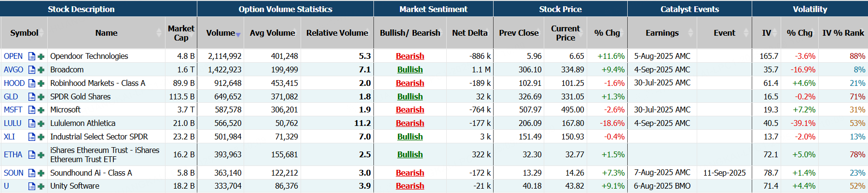
Task: Click the document icon beside MSFT
Action: 32,110
